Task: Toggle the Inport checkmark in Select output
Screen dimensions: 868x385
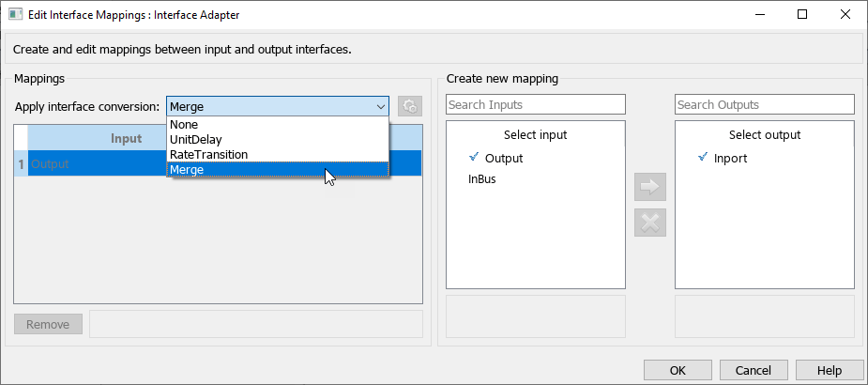Action: click(x=703, y=157)
